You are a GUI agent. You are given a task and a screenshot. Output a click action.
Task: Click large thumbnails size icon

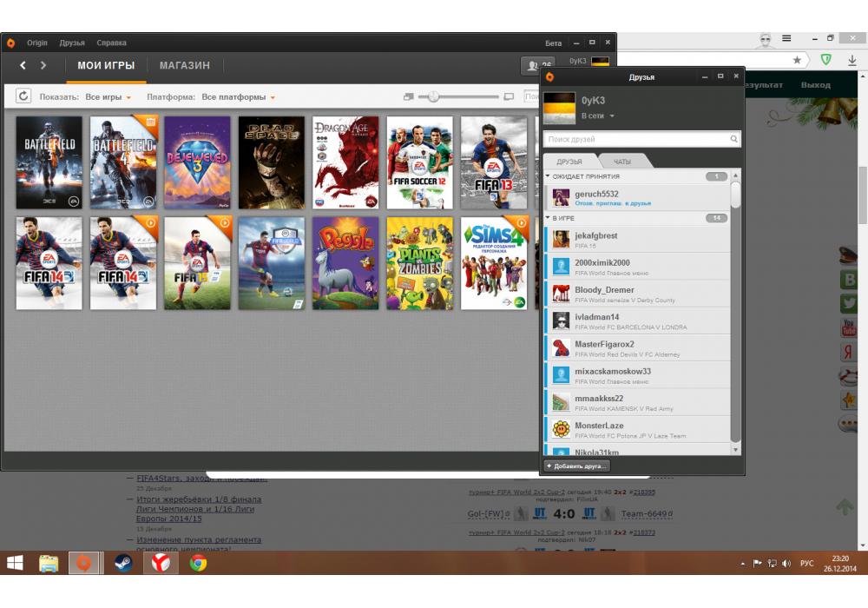coord(509,96)
